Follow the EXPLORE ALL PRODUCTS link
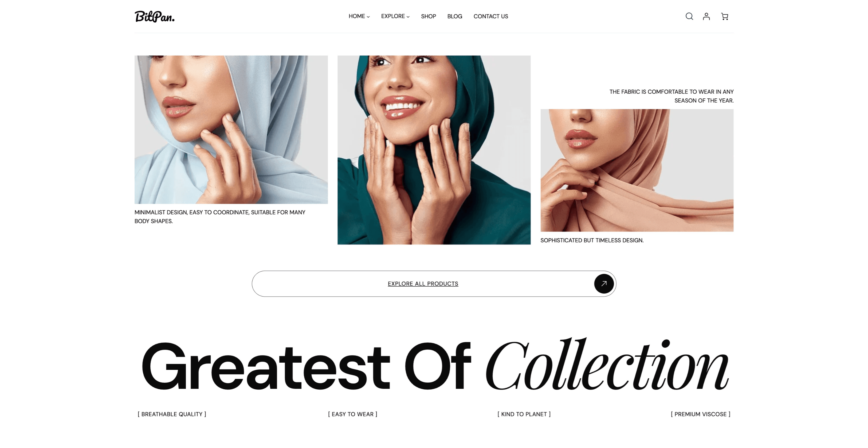868x448 pixels. click(x=423, y=283)
